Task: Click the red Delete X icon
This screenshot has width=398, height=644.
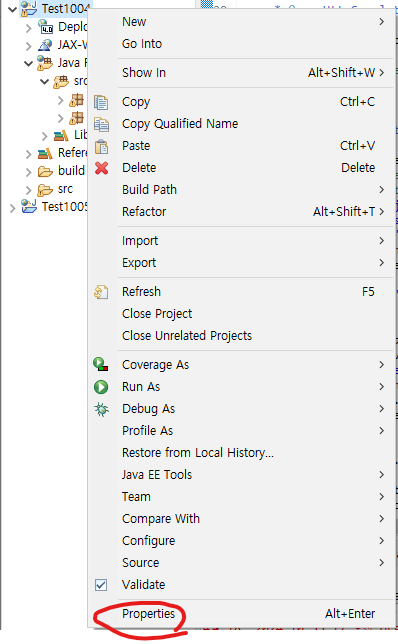Action: coord(101,168)
